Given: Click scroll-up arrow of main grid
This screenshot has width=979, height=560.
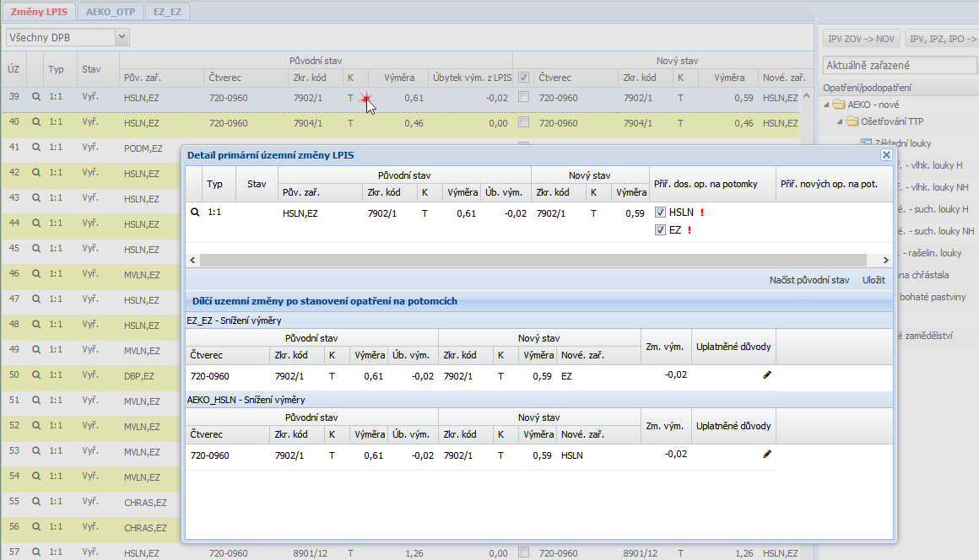Looking at the screenshot, I should click(806, 96).
